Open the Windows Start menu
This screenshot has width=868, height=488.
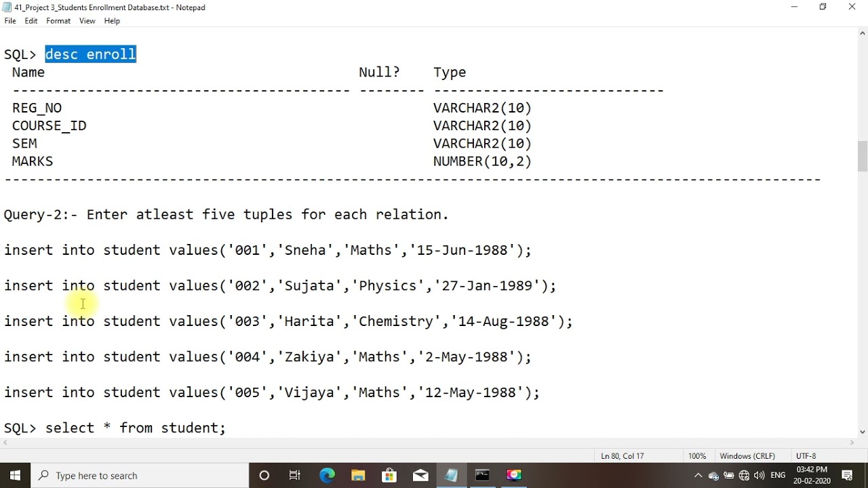pos(15,475)
